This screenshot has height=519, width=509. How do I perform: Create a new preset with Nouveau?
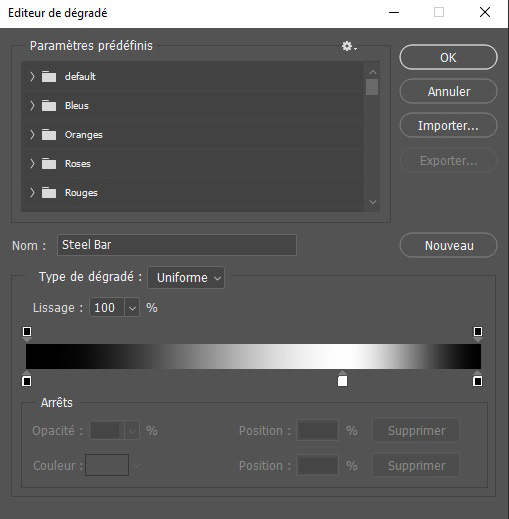pos(448,245)
